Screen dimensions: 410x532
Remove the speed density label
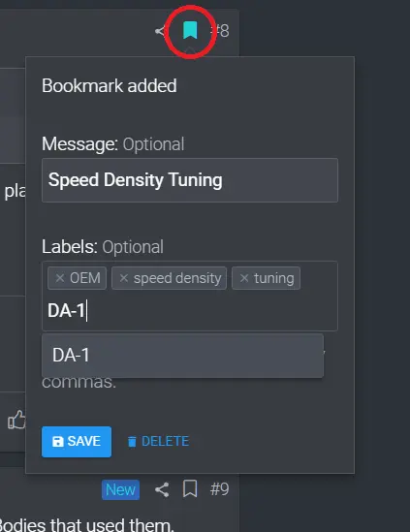click(x=124, y=278)
